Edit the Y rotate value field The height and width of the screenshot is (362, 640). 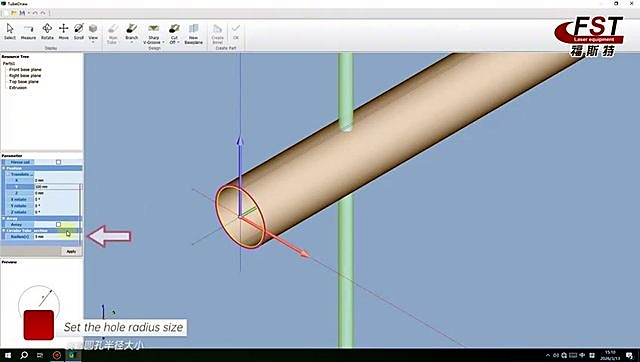pos(56,206)
